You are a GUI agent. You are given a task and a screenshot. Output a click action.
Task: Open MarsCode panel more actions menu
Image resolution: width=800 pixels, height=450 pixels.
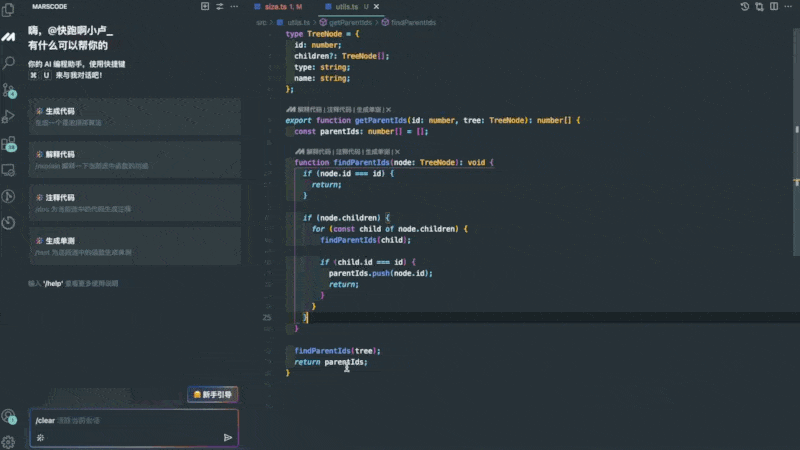coord(234,7)
